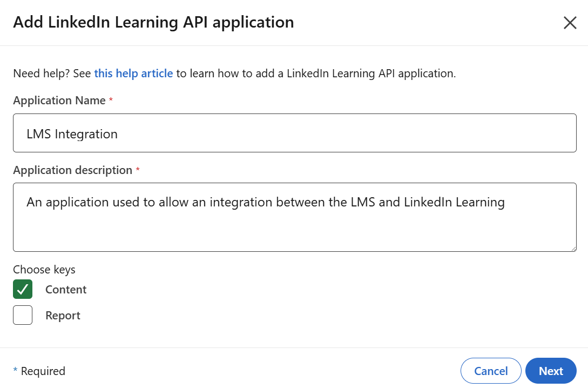Close the Add LinkedIn Learning API dialog
588x388 pixels.
[x=570, y=23]
